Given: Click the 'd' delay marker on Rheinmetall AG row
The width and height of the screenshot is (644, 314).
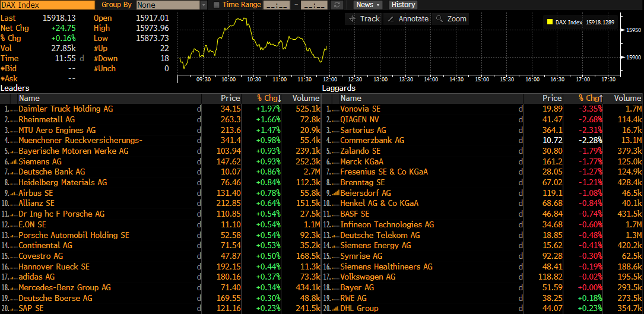Looking at the screenshot, I should pyautogui.click(x=199, y=119).
